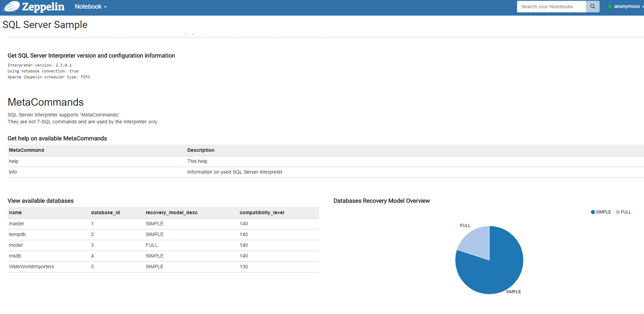
Task: Focus the Search your Notebooks field
Action: [551, 7]
